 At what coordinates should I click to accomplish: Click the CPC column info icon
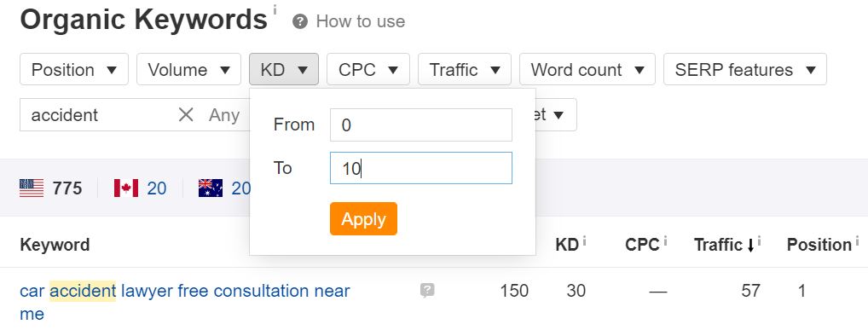click(x=665, y=240)
